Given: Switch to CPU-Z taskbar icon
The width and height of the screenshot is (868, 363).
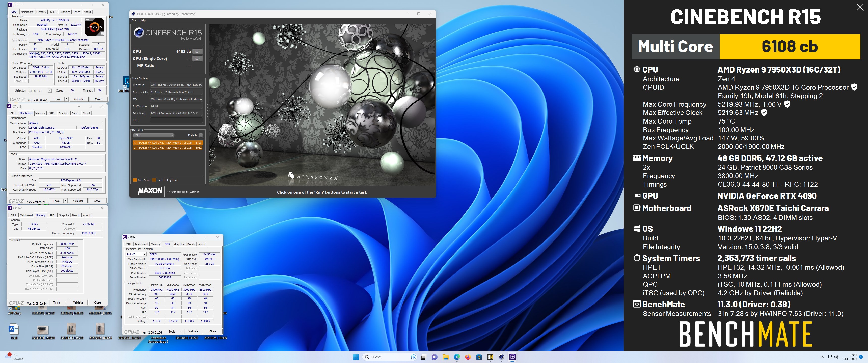Looking at the screenshot, I should [512, 357].
